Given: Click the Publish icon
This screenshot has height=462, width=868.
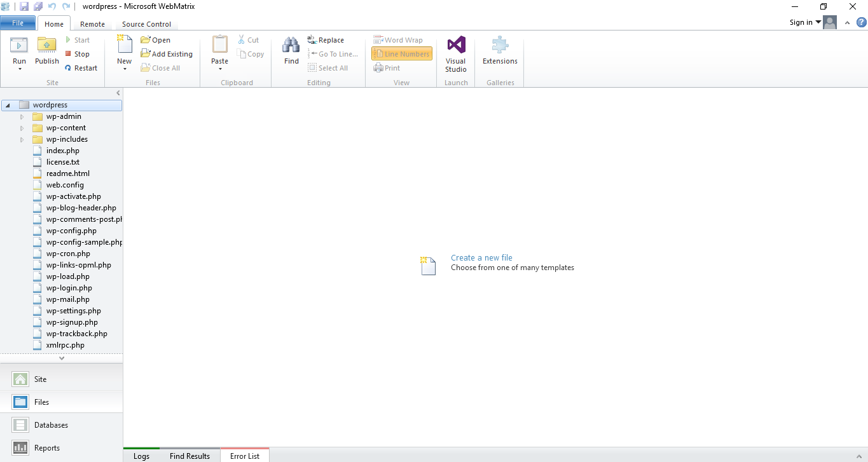Looking at the screenshot, I should click(46, 45).
